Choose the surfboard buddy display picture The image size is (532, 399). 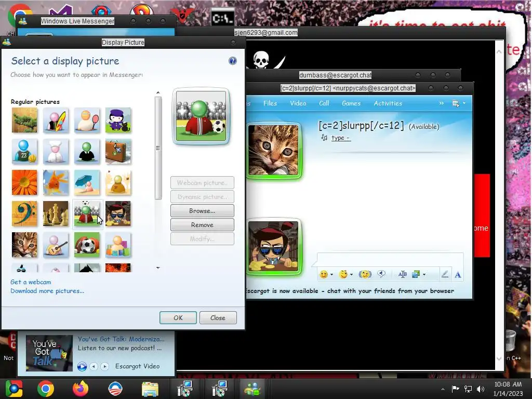56,120
